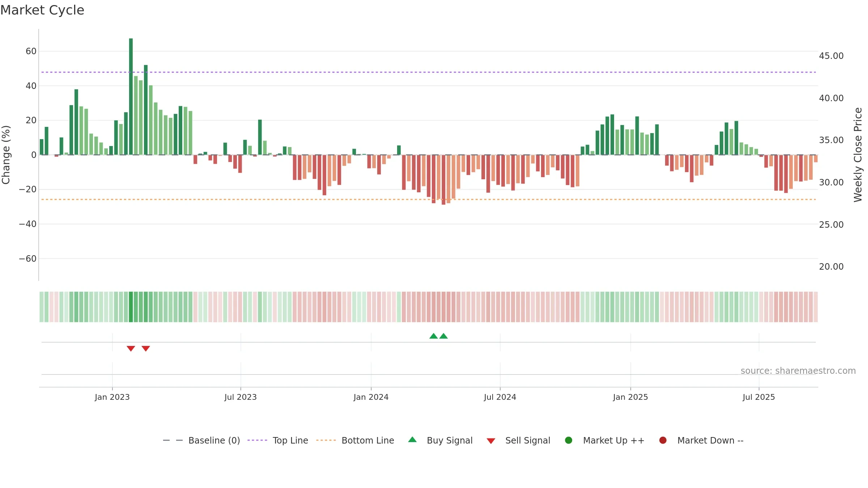Toggle the Top Line legend label
The height and width of the screenshot is (488, 868).
click(290, 440)
